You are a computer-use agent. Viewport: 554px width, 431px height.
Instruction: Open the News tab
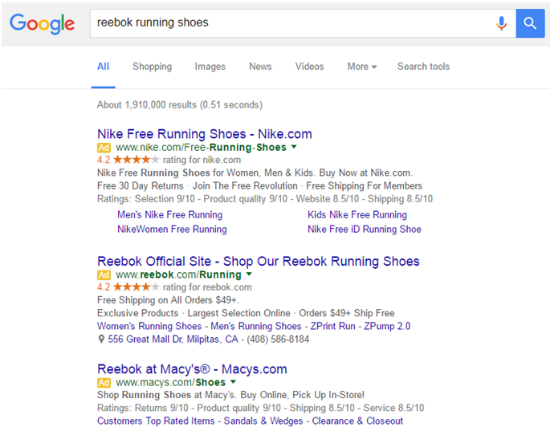point(260,66)
